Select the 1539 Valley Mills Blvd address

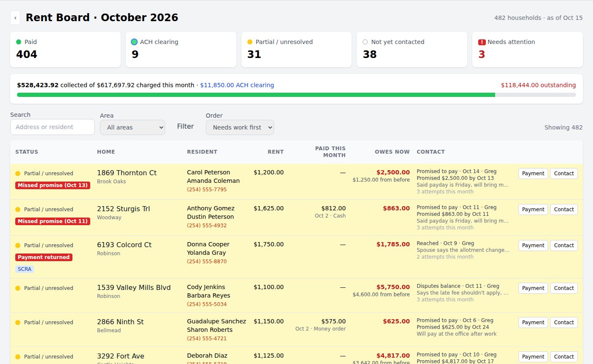(134, 288)
